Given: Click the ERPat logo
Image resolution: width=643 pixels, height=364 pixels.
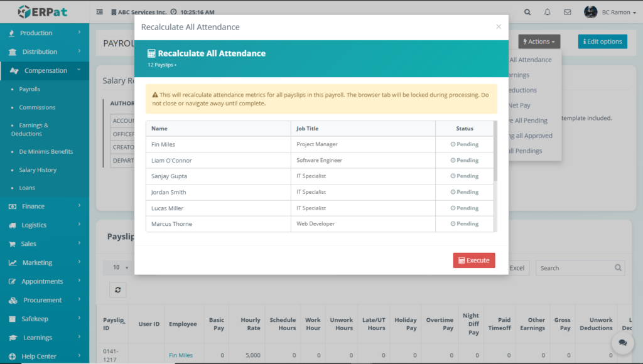Looking at the screenshot, I should [x=44, y=12].
